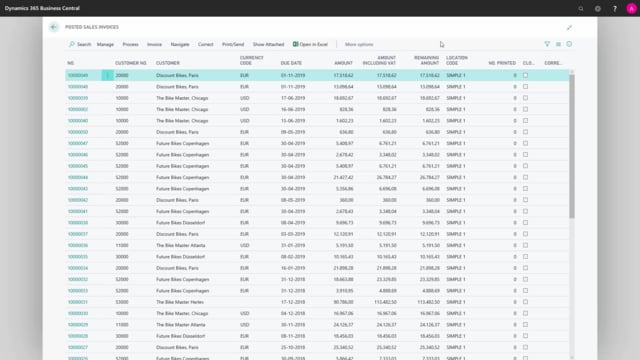Open the invoice number due 08-04-2019
The width and height of the screenshot is (640, 360).
78,222
